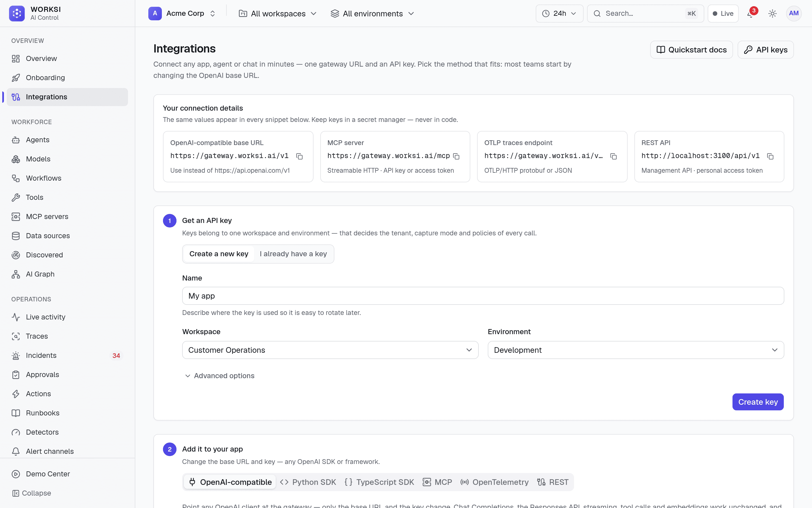
Task: Copy the REST API URL
Action: [x=770, y=156]
